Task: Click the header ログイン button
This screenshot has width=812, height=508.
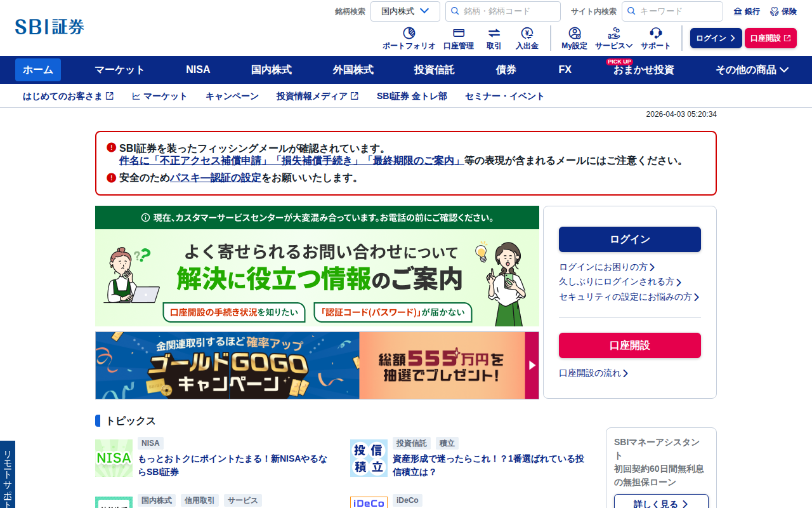Action: [716, 38]
